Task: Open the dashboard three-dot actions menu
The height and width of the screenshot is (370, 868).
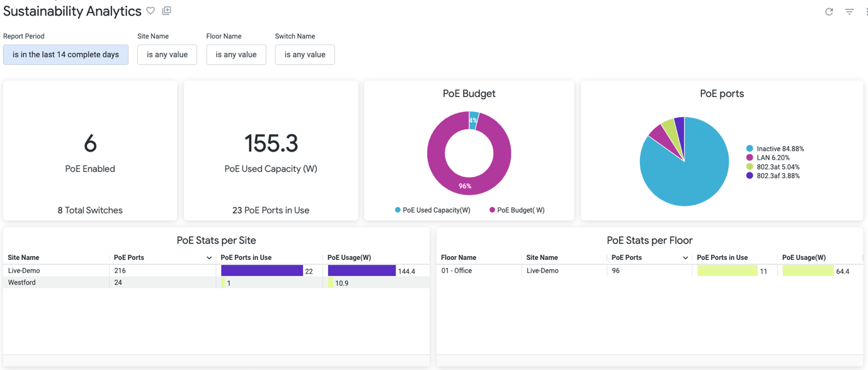Action: coord(865,12)
